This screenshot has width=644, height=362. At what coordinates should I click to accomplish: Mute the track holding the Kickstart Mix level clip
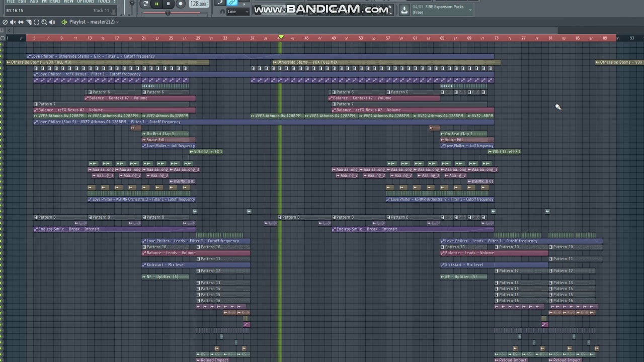(x=2, y=265)
